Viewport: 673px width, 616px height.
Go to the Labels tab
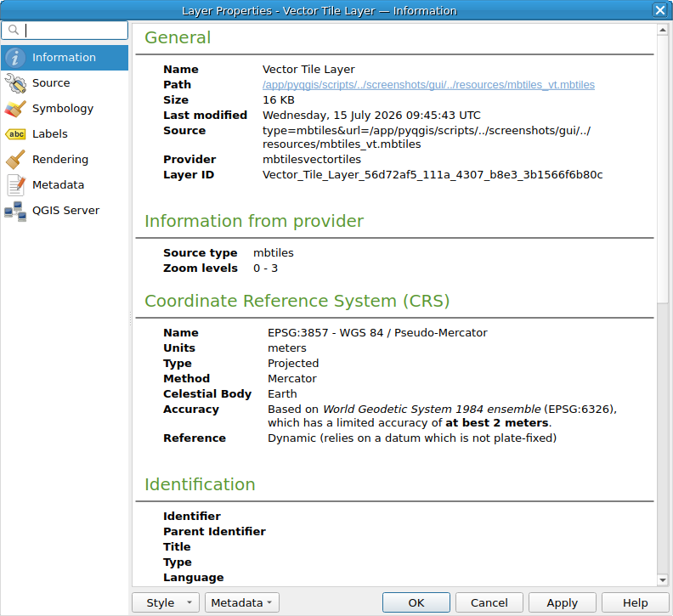(x=65, y=134)
